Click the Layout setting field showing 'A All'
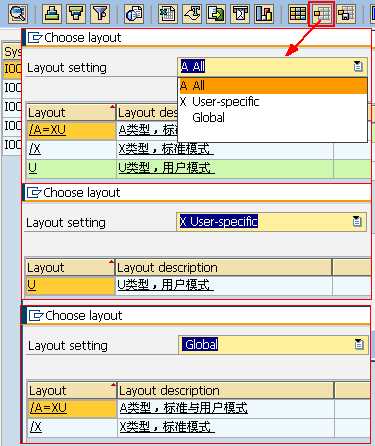Viewport: 375px width, 446px height. (x=272, y=66)
